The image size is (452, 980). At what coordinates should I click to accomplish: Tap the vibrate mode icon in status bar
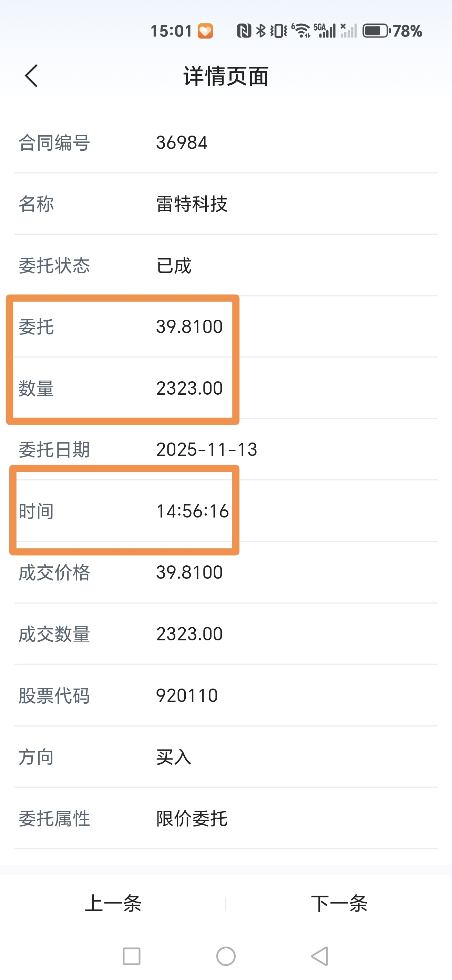pos(279,31)
